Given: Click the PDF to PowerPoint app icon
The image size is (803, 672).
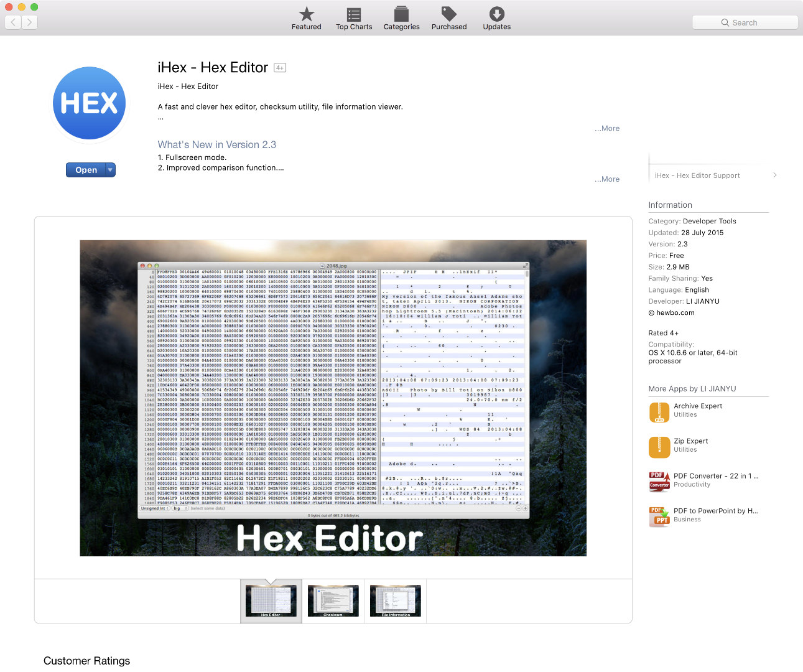Looking at the screenshot, I should click(x=659, y=516).
